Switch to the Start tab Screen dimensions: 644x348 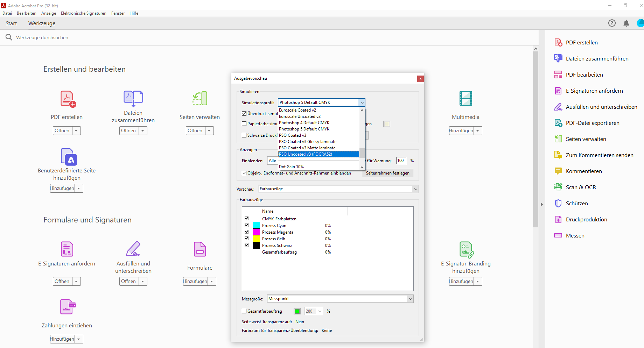(x=11, y=23)
